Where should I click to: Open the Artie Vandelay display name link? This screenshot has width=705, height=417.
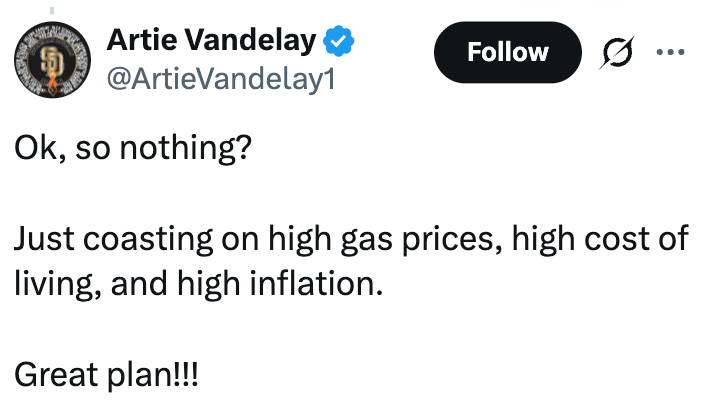point(211,41)
